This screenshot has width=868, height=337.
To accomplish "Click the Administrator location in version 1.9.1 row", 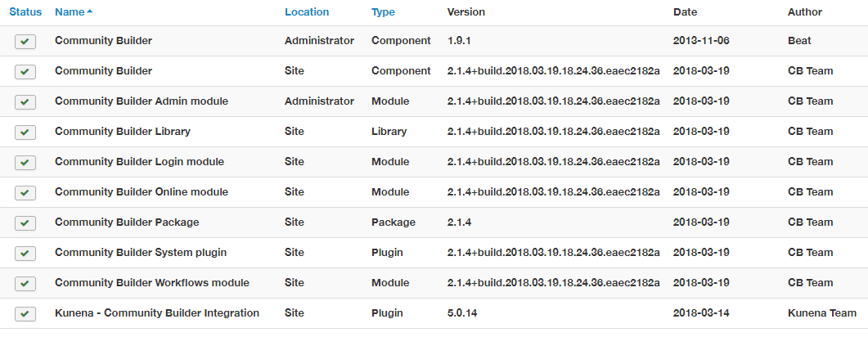I will [x=319, y=41].
